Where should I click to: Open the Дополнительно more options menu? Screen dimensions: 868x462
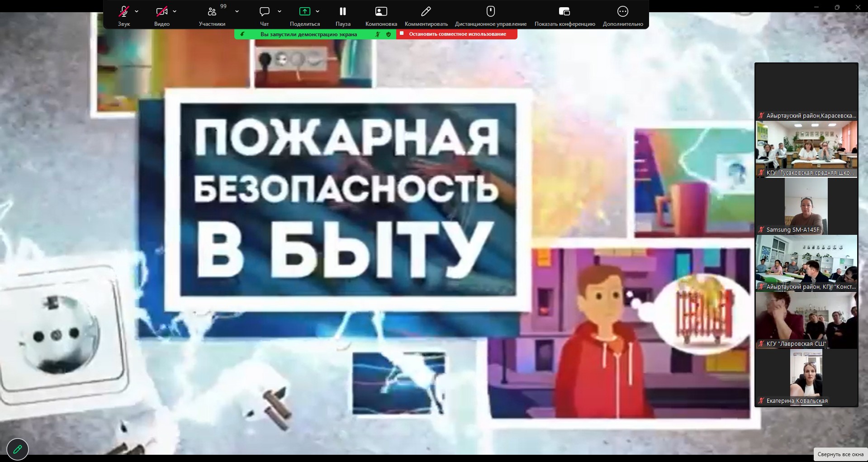(x=623, y=12)
